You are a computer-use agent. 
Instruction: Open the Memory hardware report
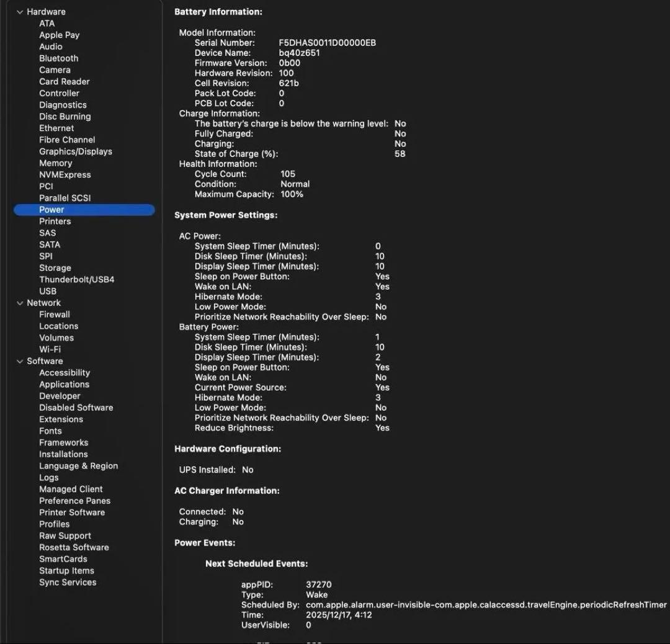coord(55,163)
